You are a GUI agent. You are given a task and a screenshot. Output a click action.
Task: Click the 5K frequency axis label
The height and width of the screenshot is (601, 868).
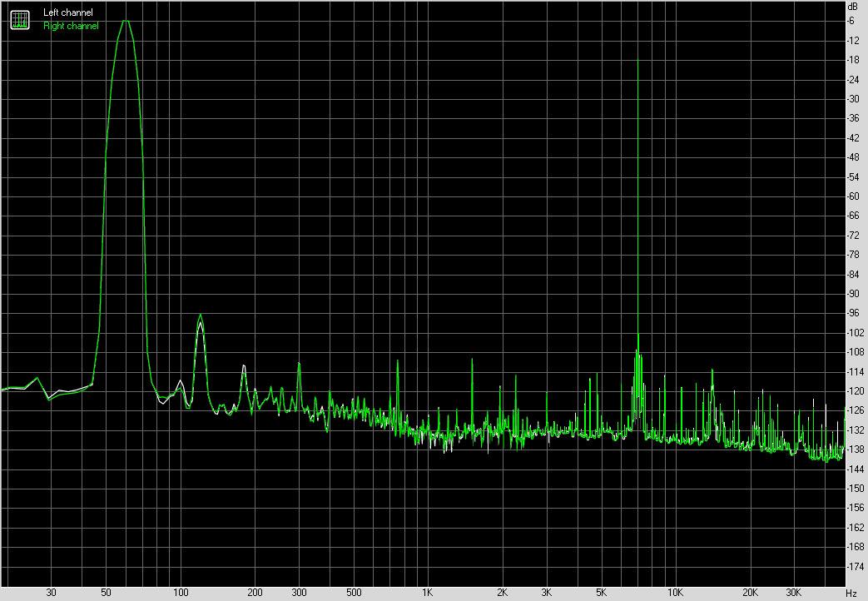(601, 593)
